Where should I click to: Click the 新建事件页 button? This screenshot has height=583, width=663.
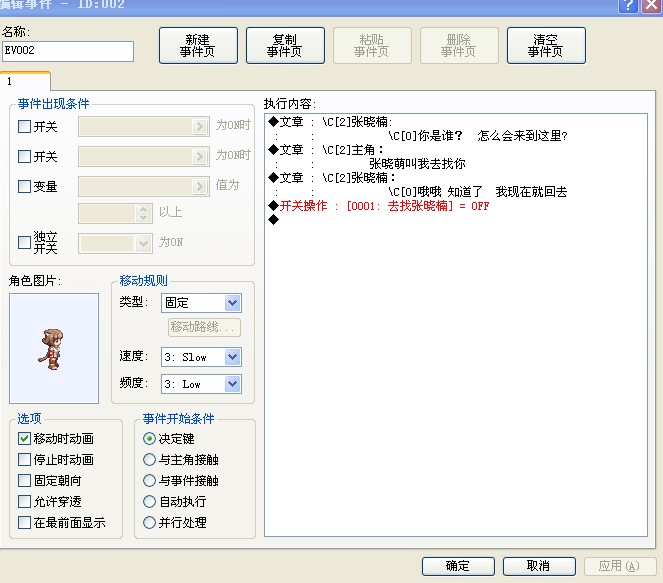(198, 46)
